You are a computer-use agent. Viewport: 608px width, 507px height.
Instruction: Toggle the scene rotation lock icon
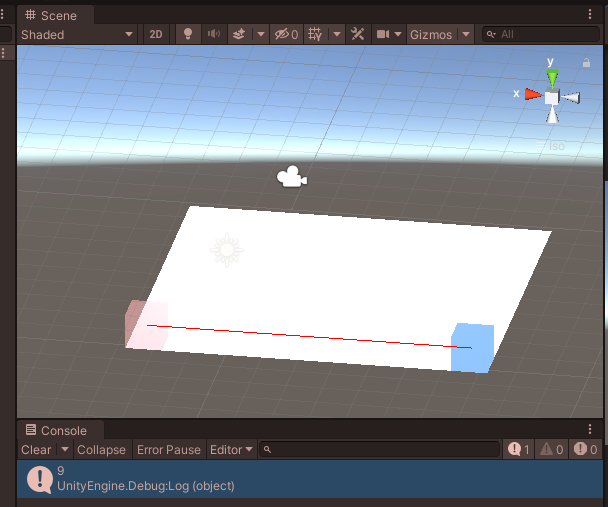(x=586, y=62)
